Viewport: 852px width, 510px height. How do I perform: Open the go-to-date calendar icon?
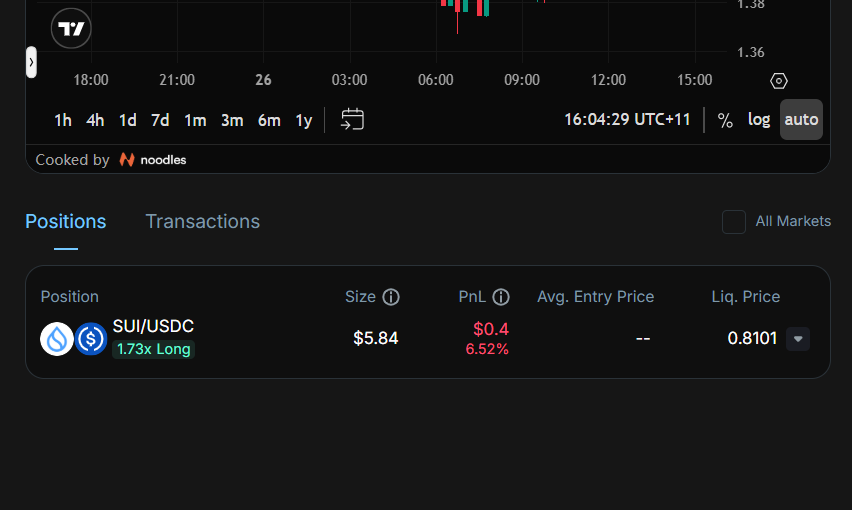352,120
